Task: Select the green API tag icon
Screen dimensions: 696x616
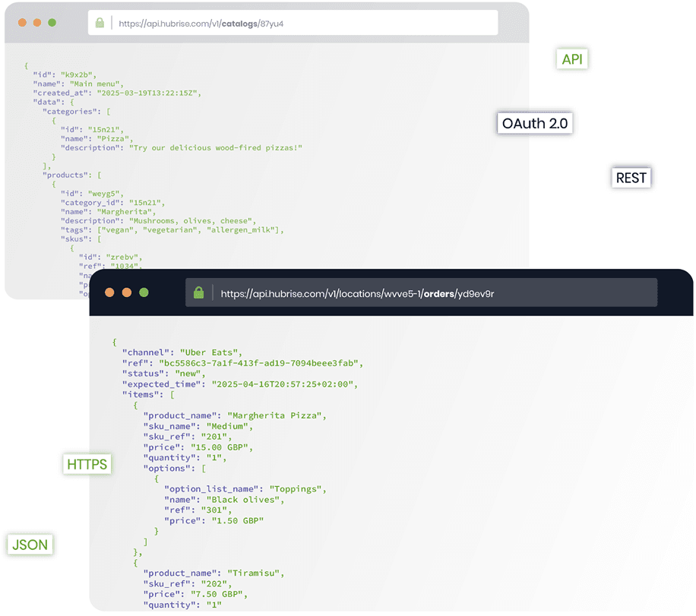Action: [572, 58]
